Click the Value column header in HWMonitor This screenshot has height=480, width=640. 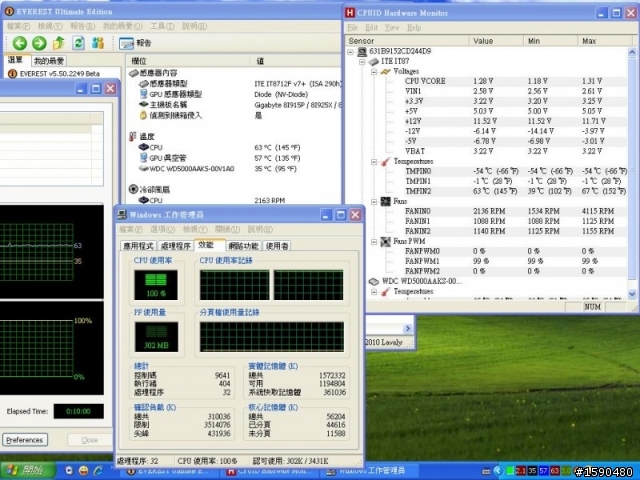point(496,41)
